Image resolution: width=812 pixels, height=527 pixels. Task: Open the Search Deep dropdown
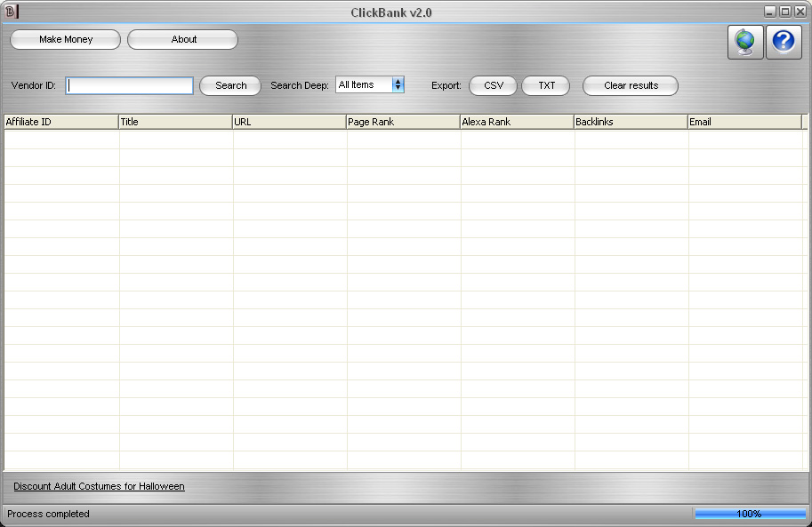click(x=370, y=85)
